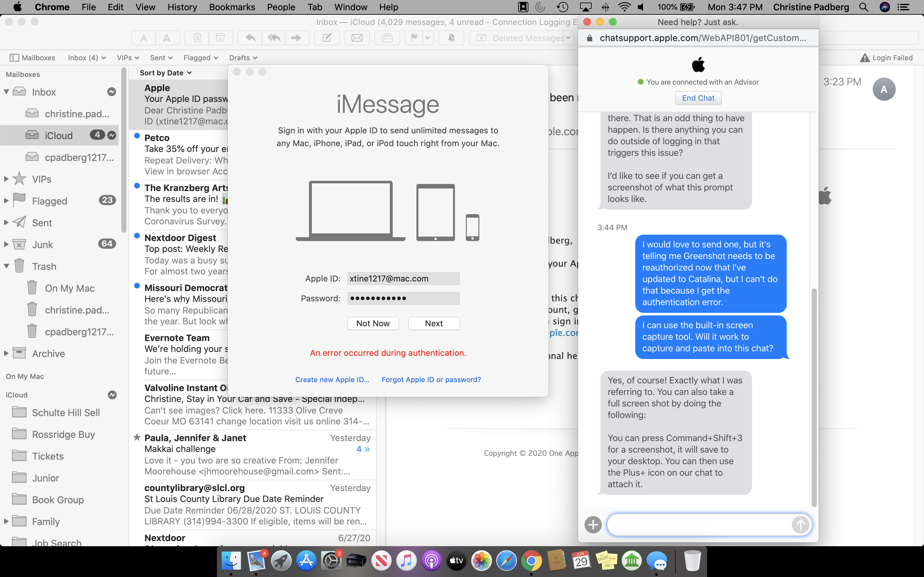Open Safari from the Dock

(506, 561)
